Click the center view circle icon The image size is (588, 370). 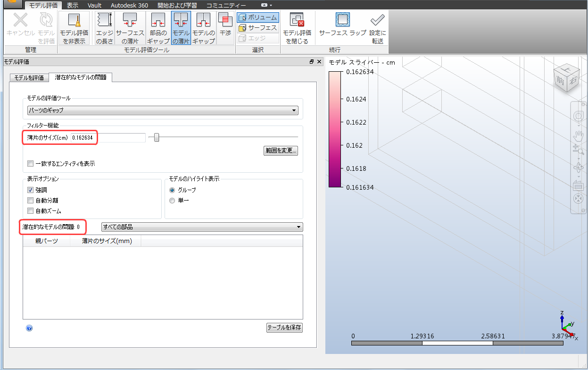pyautogui.click(x=578, y=198)
